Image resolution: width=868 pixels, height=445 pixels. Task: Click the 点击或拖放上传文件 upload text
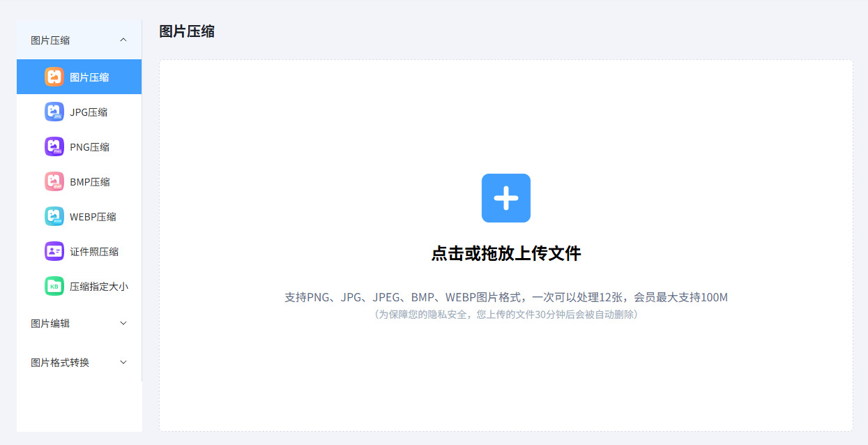(x=506, y=254)
